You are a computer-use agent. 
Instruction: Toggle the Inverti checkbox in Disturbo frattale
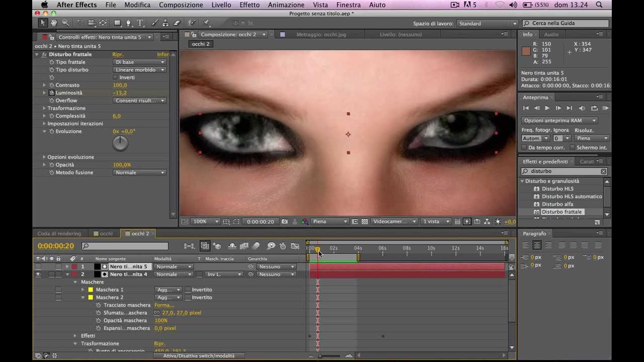pyautogui.click(x=115, y=77)
